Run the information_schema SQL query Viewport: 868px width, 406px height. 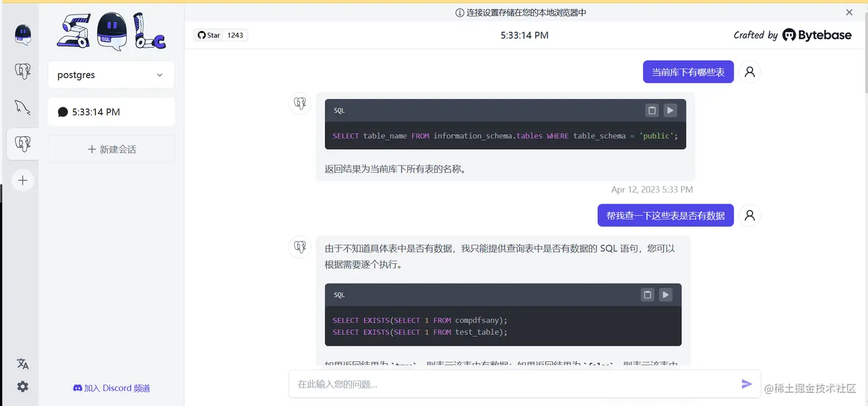click(x=671, y=110)
